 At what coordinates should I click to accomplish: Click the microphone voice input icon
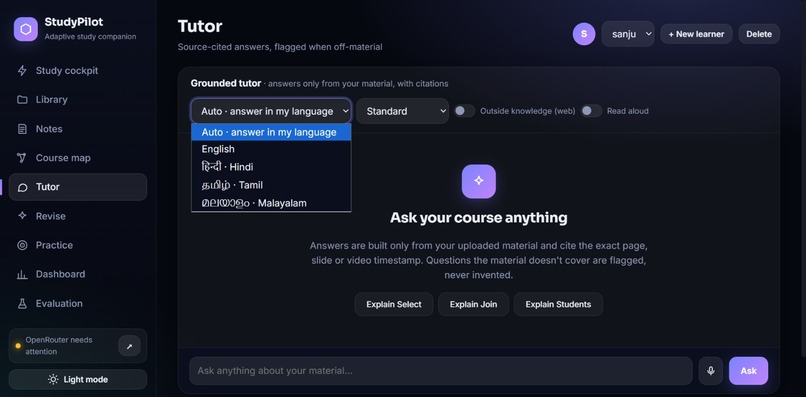tap(710, 371)
